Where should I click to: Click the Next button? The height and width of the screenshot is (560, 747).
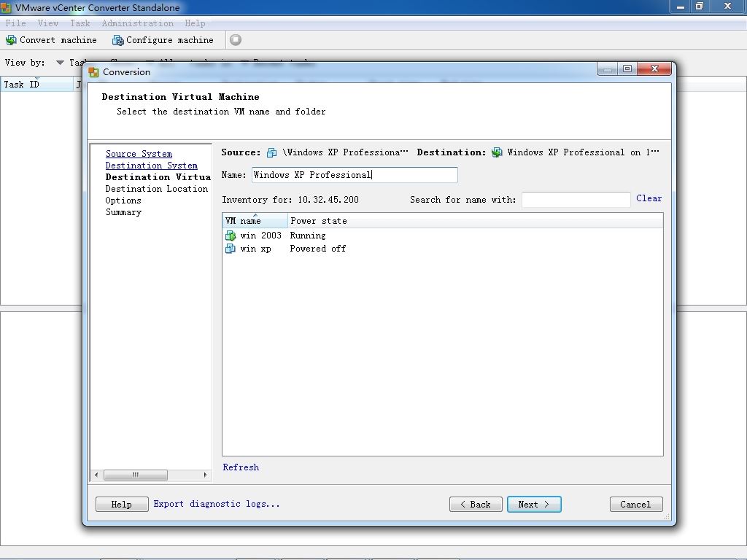(534, 505)
